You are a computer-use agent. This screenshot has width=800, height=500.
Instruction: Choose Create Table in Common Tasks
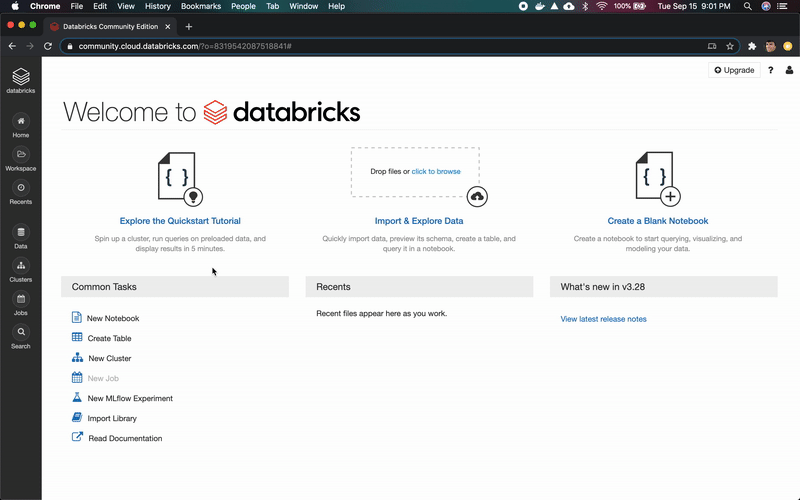[109, 338]
